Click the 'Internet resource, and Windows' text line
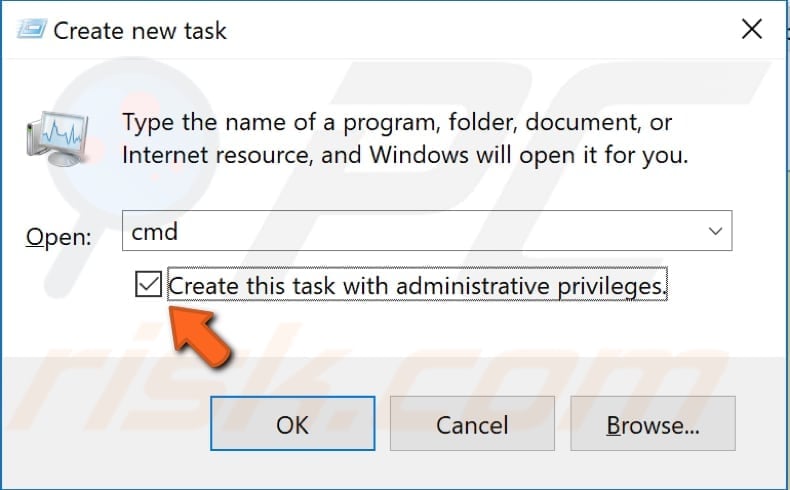The width and height of the screenshot is (790, 490). coord(405,156)
